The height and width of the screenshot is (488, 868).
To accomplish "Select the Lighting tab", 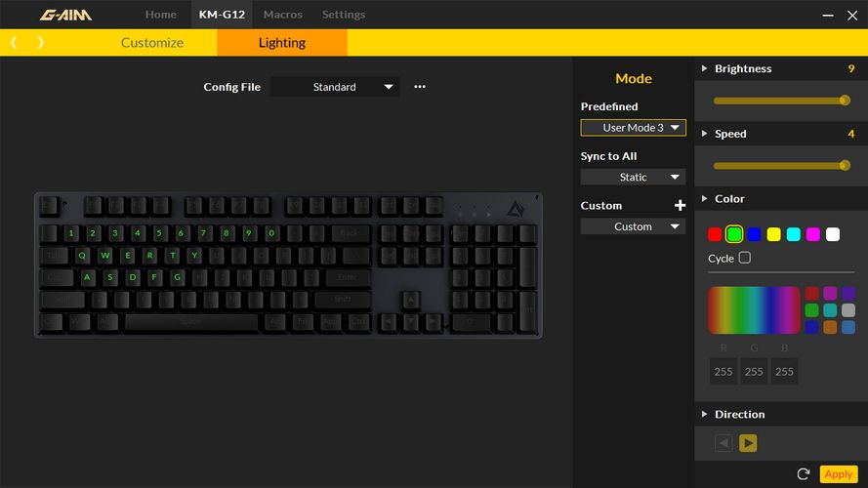I will click(x=282, y=43).
